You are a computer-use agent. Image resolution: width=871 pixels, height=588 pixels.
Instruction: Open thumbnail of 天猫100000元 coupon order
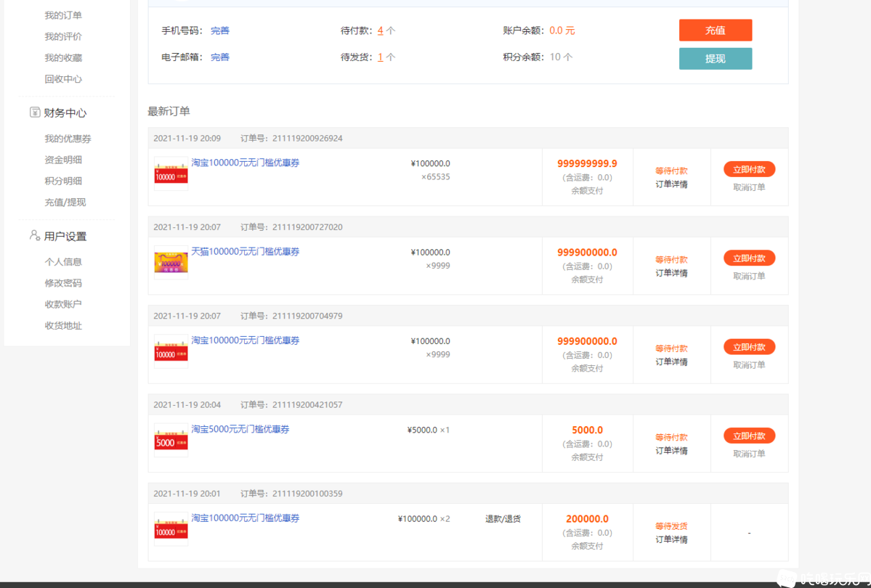171,262
